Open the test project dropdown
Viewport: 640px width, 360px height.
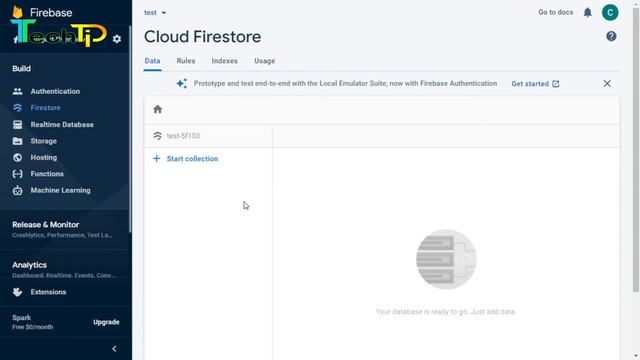tap(155, 13)
